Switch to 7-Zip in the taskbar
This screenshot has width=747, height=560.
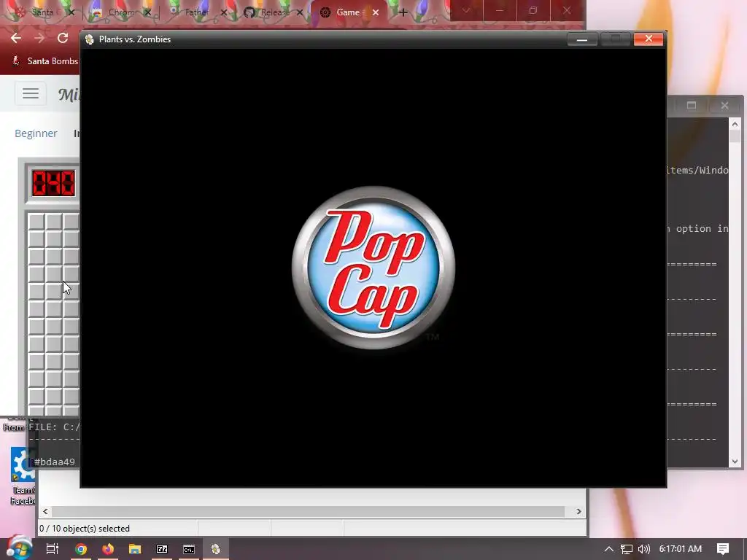pyautogui.click(x=162, y=549)
